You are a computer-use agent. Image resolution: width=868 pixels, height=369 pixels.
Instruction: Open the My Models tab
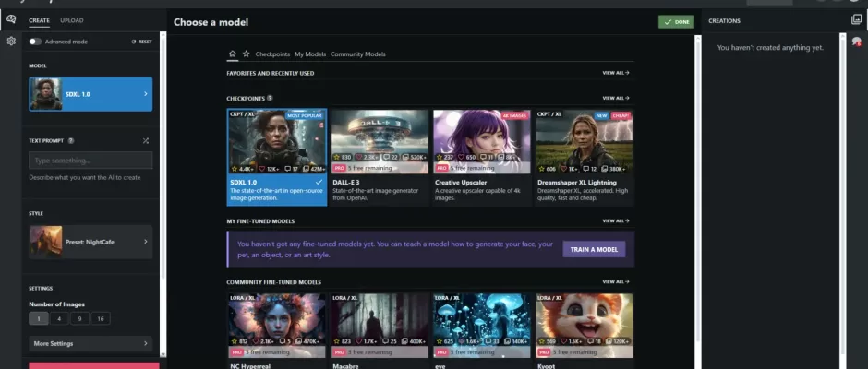coord(310,54)
